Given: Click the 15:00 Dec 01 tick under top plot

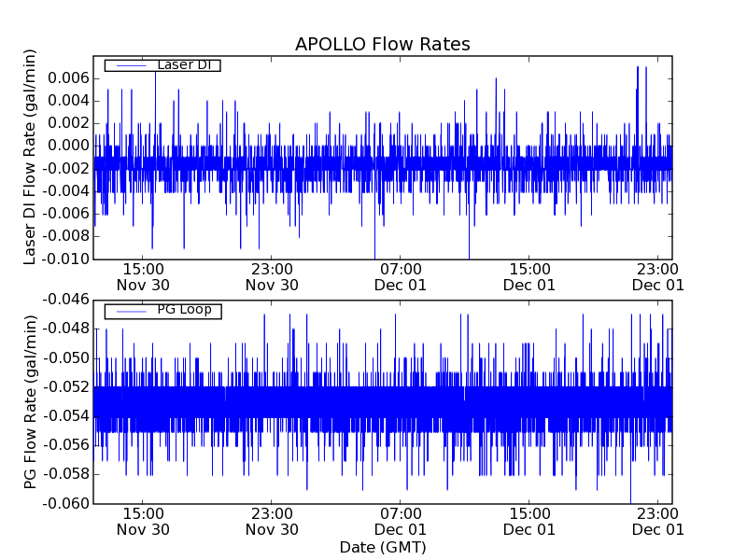Looking at the screenshot, I should pyautogui.click(x=529, y=277).
